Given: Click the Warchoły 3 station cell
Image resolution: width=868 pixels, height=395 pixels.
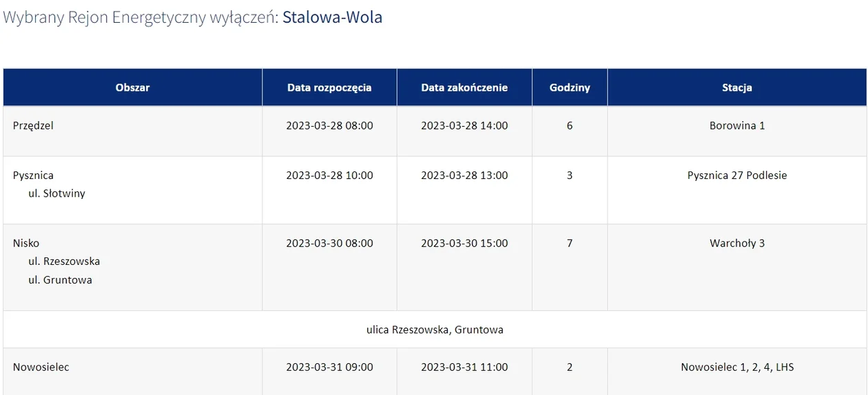Looking at the screenshot, I should [x=737, y=267].
